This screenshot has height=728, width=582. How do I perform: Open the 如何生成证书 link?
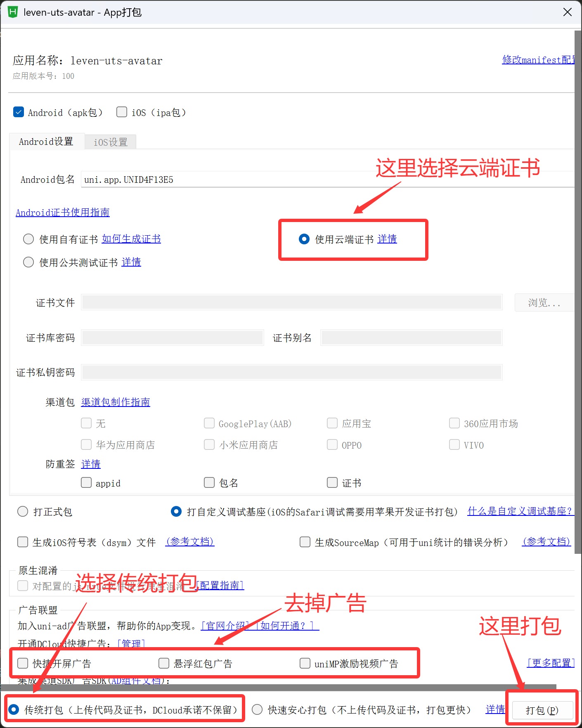coord(131,239)
